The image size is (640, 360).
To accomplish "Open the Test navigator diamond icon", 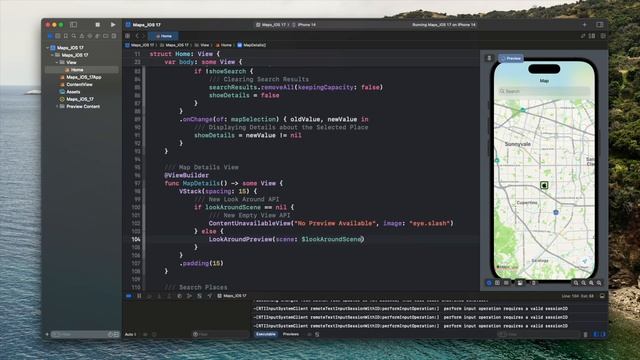I will [90, 36].
